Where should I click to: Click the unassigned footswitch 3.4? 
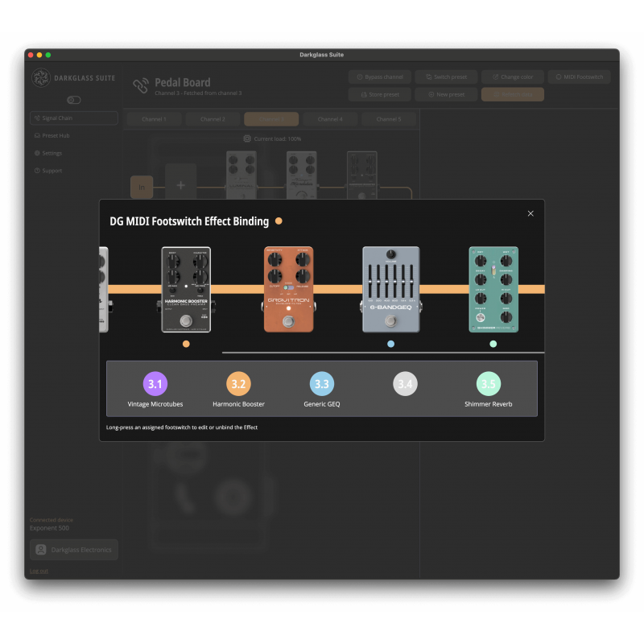click(x=406, y=384)
